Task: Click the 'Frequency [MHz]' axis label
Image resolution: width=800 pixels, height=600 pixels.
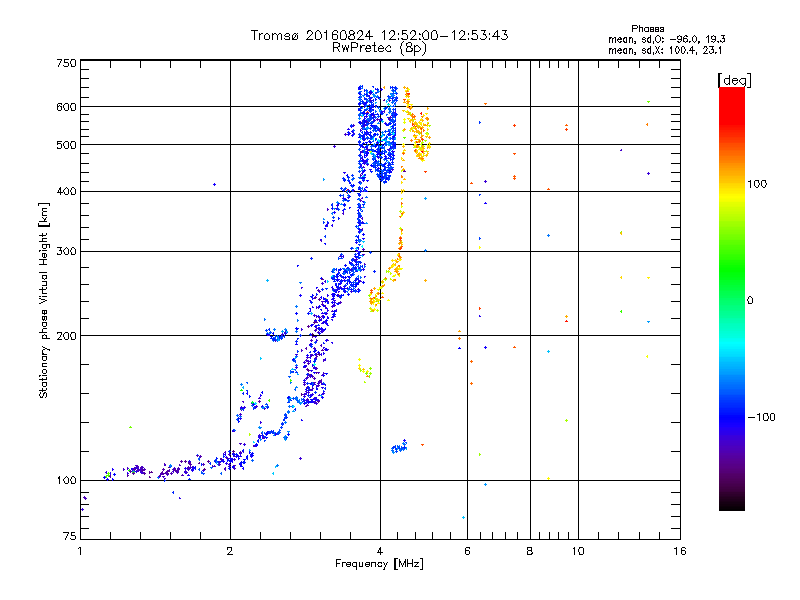Action: (x=379, y=564)
